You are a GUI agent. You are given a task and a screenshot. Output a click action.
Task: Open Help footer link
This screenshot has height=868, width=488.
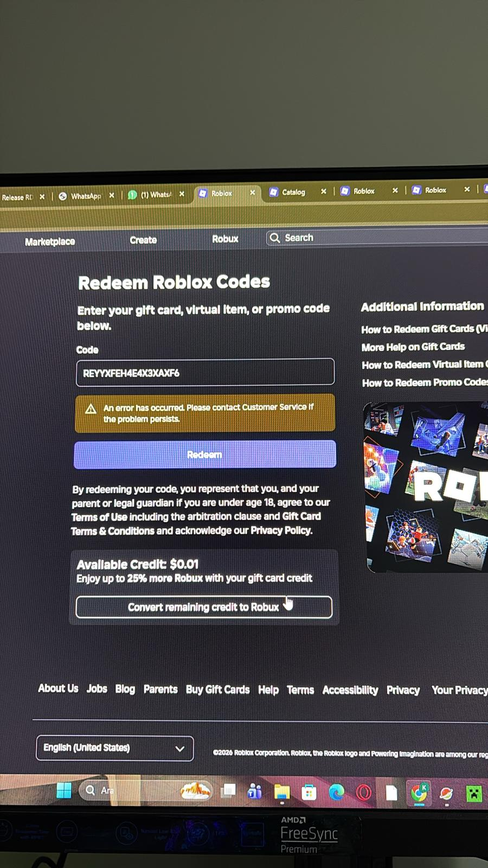click(268, 690)
